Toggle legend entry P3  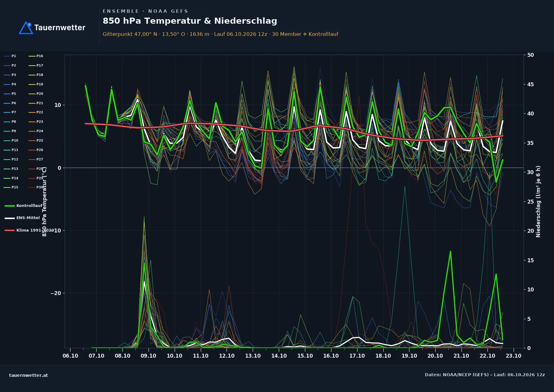10,75
